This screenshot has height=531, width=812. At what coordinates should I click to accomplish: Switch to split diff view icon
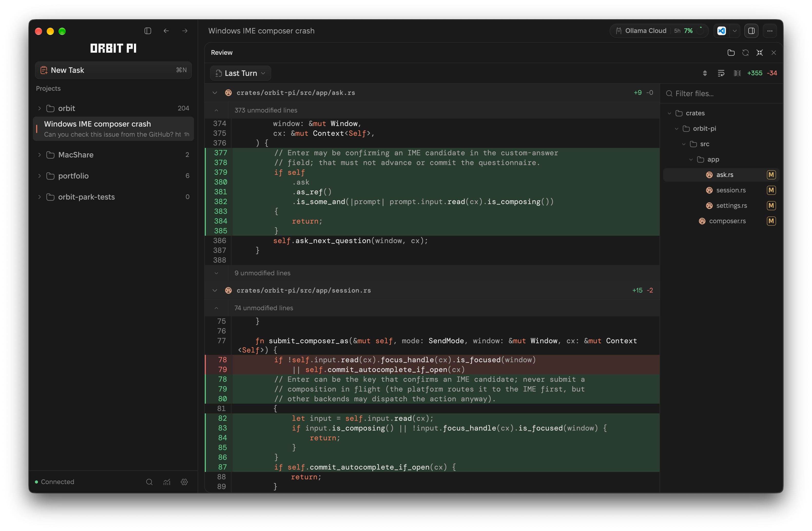click(737, 73)
